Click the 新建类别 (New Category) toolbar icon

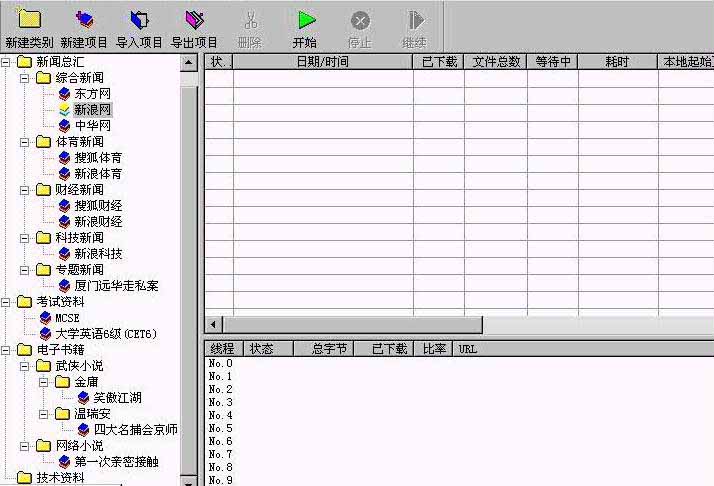point(28,20)
